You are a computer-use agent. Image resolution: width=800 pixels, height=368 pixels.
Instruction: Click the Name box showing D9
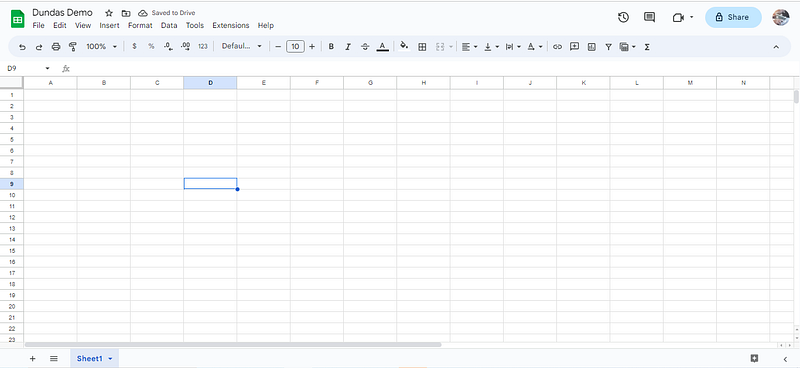[x=23, y=68]
